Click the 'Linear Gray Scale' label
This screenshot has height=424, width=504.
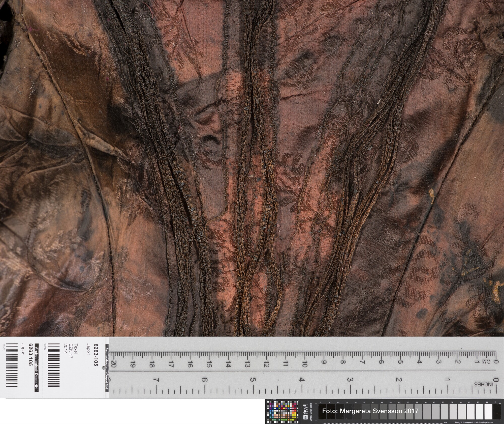pyautogui.click(x=311, y=412)
